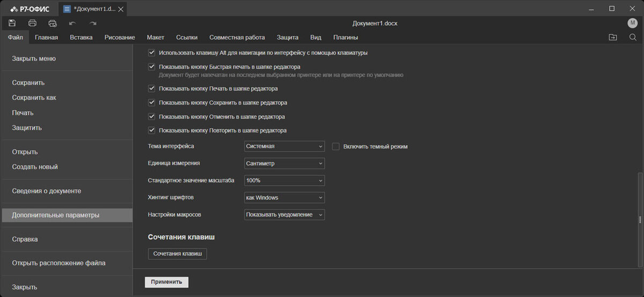Select Сохранить как in file menu

66,98
